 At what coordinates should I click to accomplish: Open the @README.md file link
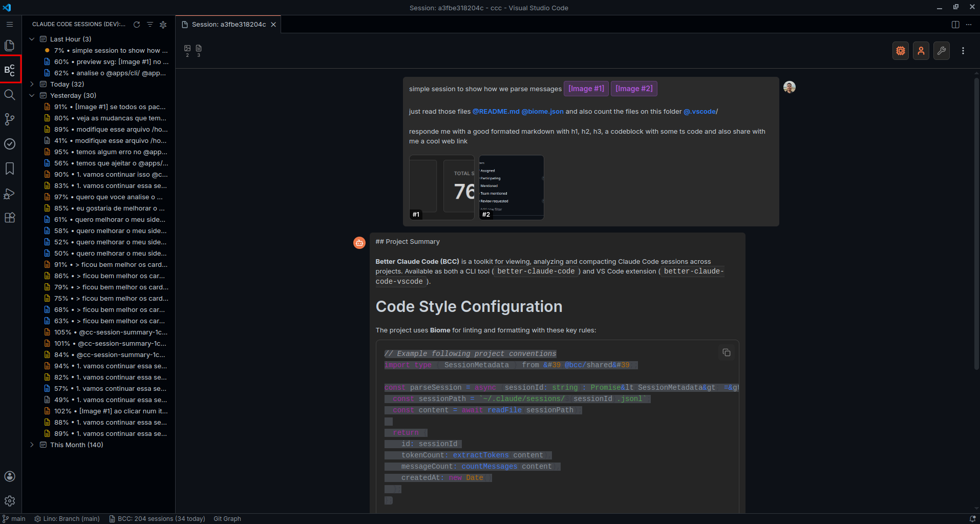tap(496, 111)
